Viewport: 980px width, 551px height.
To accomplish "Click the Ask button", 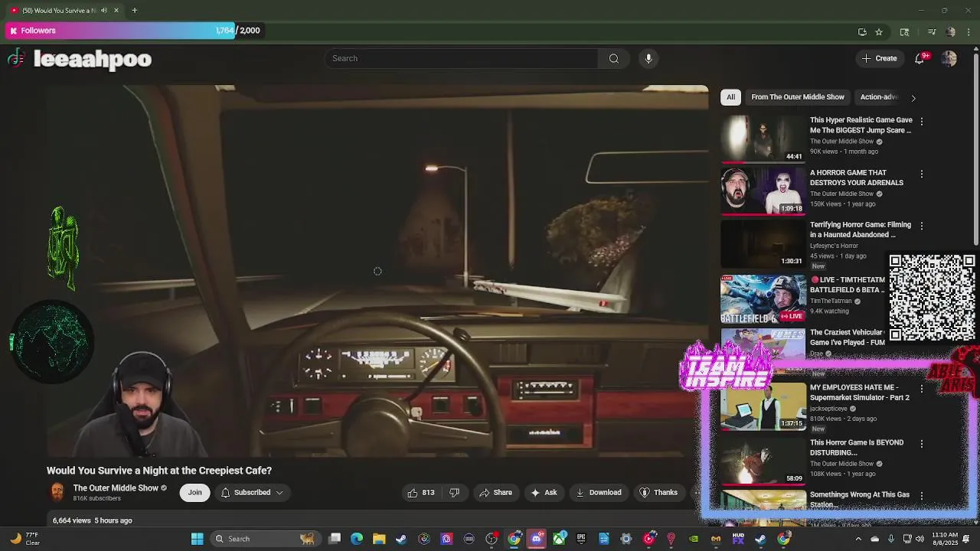I will click(544, 492).
